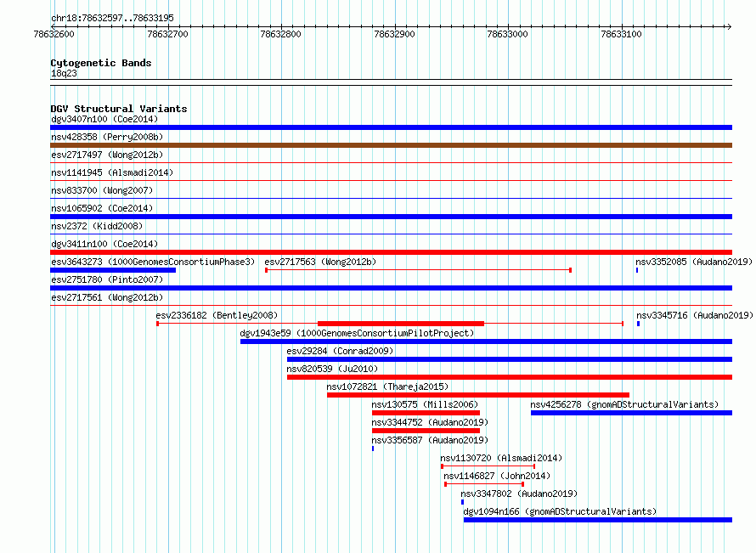Click the ruler's right arrowhead
The image size is (756, 553).
(x=729, y=26)
